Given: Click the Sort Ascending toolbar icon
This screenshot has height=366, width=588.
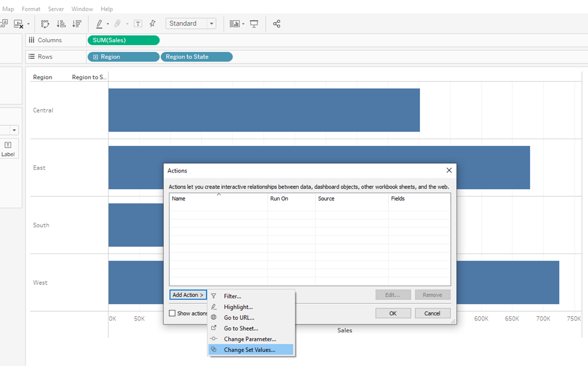Looking at the screenshot, I should click(61, 24).
